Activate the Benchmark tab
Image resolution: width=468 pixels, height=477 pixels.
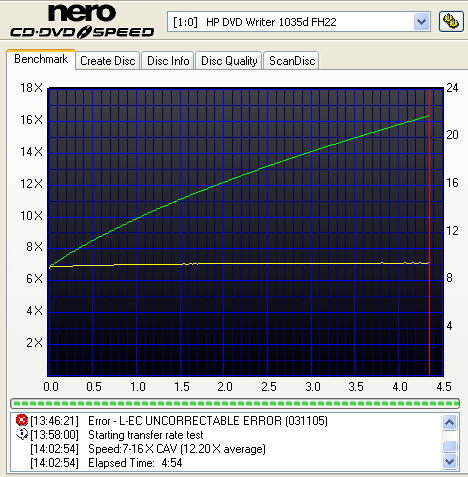click(x=41, y=59)
